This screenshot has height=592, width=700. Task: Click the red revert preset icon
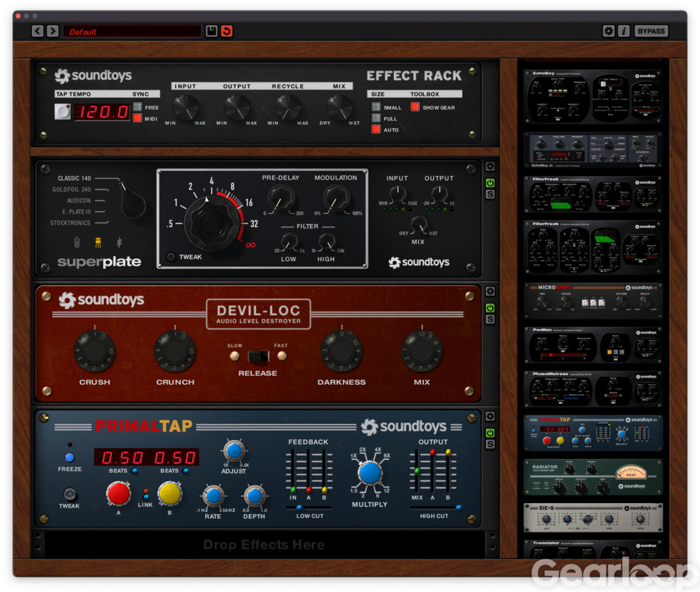[x=227, y=31]
